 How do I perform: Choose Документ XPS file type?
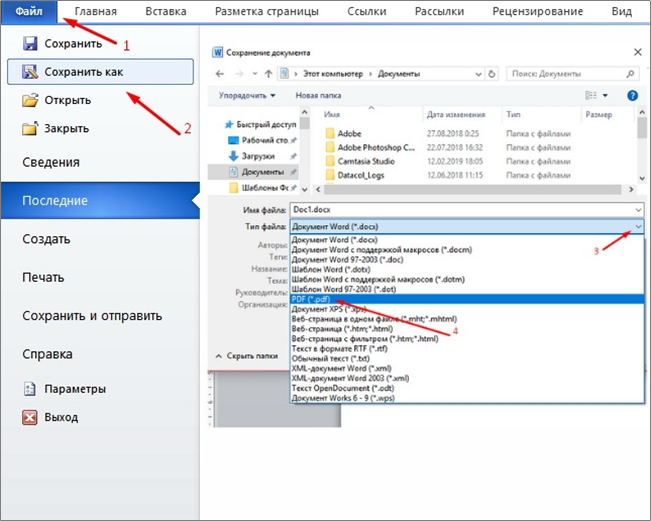point(467,309)
